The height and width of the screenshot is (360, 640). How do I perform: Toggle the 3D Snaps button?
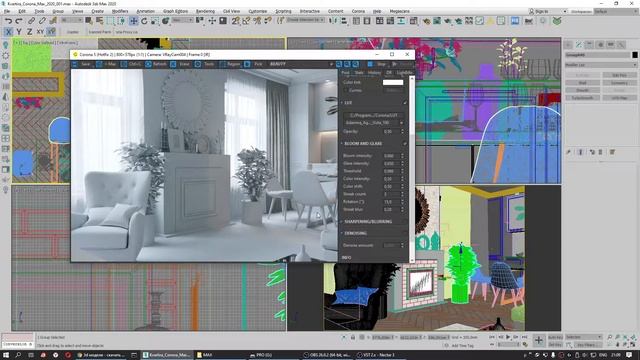point(236,21)
